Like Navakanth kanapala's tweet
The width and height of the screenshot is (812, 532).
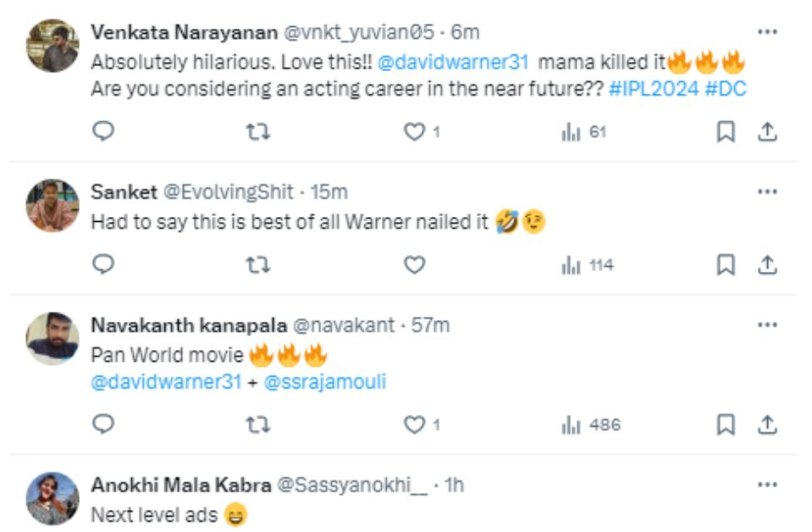(413, 425)
